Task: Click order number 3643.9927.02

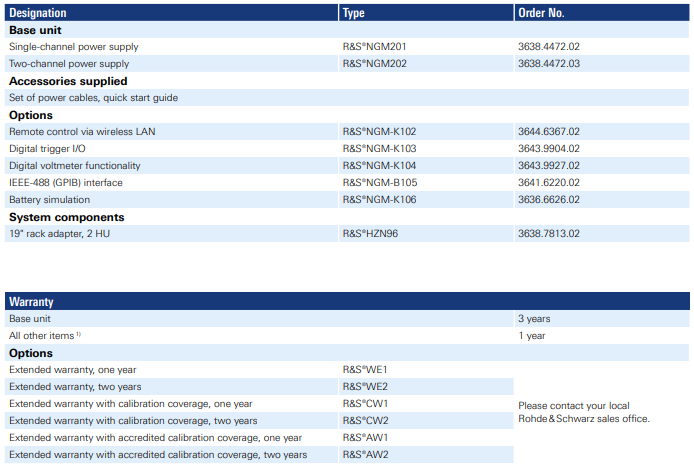Action: pyautogui.click(x=549, y=166)
